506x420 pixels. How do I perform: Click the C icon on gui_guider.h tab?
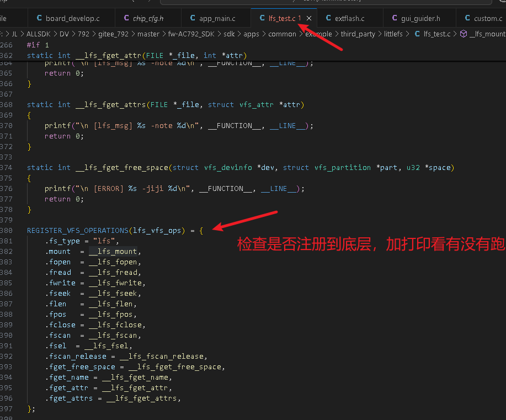click(395, 18)
